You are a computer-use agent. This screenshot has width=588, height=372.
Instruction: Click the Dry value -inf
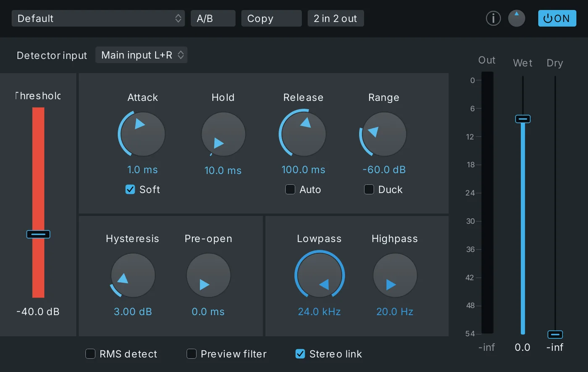pyautogui.click(x=555, y=348)
